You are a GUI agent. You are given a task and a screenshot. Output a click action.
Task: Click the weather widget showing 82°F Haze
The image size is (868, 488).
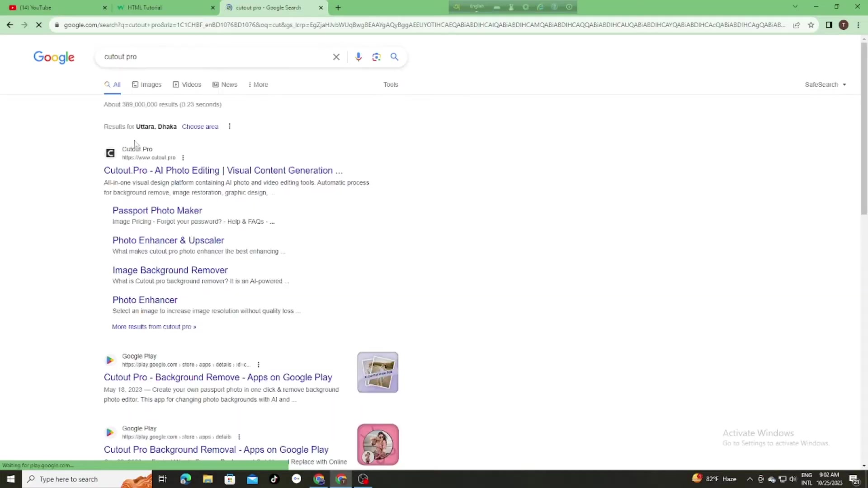click(714, 479)
